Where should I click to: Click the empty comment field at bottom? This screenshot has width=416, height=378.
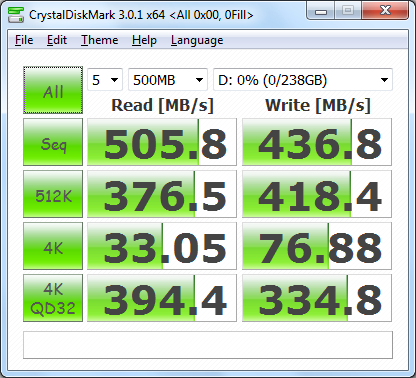pos(208,345)
